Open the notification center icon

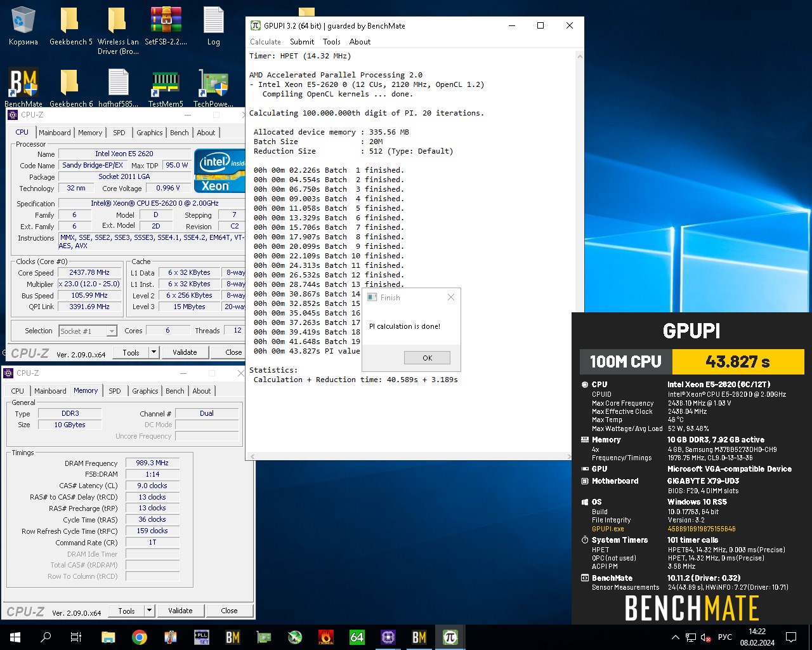[x=791, y=637]
